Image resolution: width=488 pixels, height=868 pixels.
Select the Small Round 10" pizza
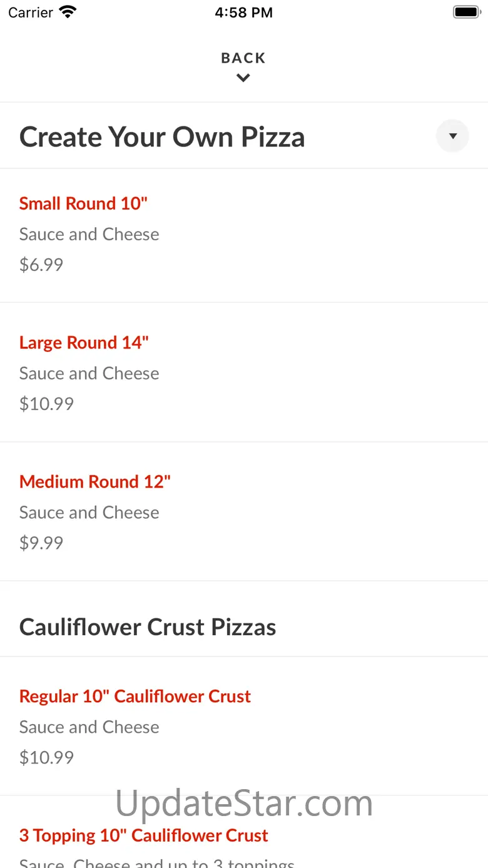[x=83, y=203]
